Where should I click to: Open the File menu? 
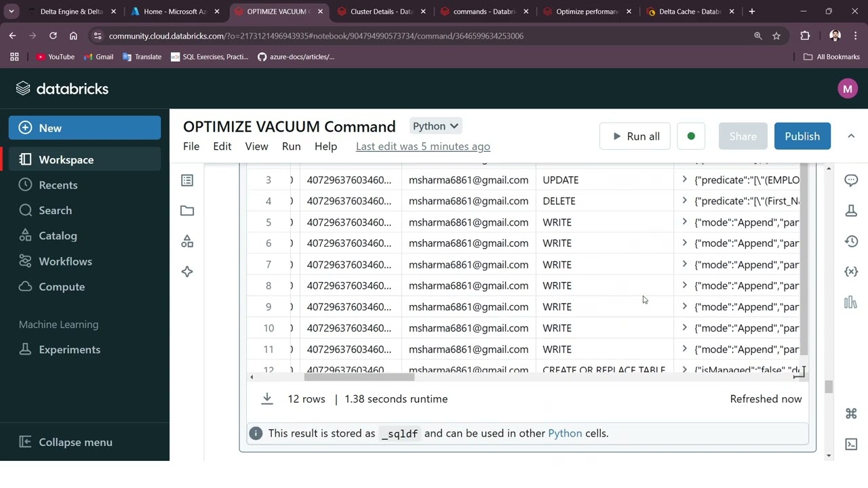pos(191,146)
